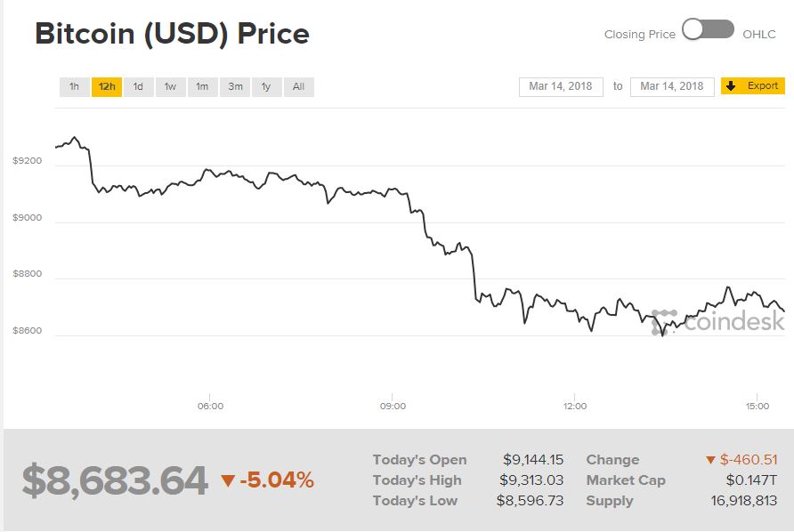Open the end date field
This screenshot has height=532, width=794.
[672, 86]
